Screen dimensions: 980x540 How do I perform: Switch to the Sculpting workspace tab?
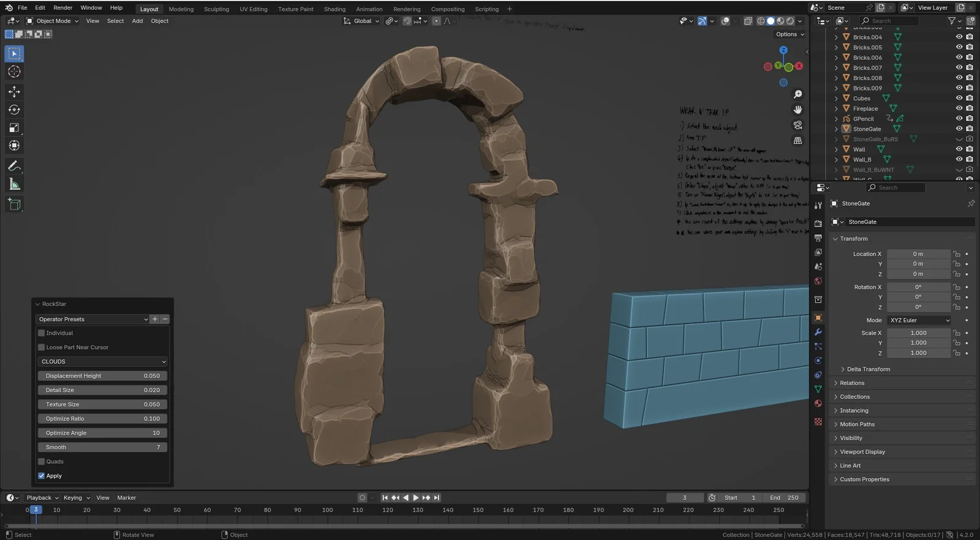tap(216, 9)
